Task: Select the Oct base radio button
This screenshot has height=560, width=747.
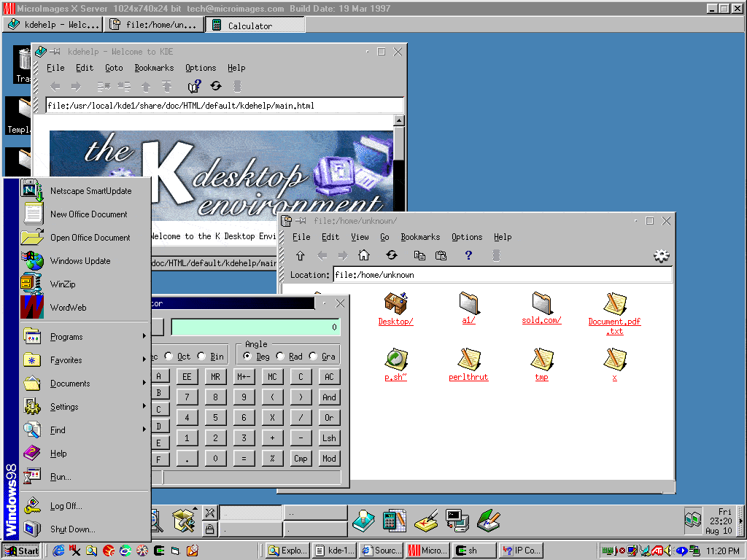Action: click(169, 357)
